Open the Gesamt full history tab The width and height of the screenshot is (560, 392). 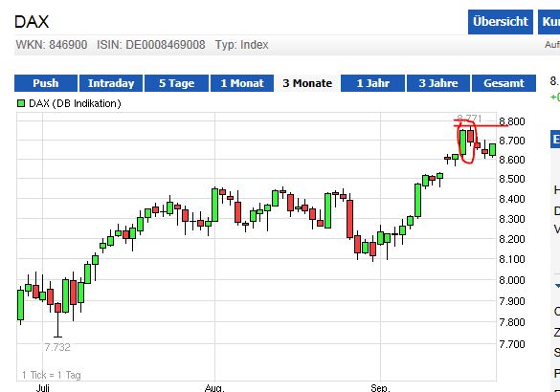504,83
